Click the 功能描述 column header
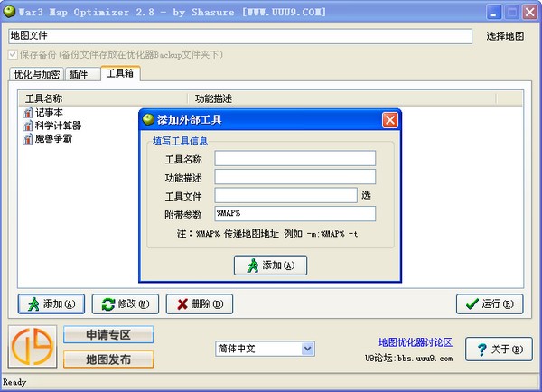Image resolution: width=542 pixels, height=392 pixels. pyautogui.click(x=341, y=98)
